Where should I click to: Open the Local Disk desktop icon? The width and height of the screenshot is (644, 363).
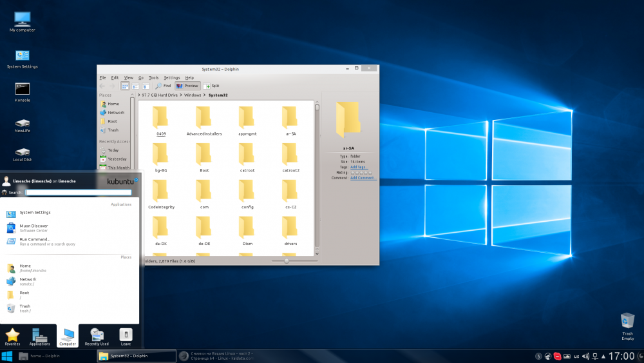(22, 155)
